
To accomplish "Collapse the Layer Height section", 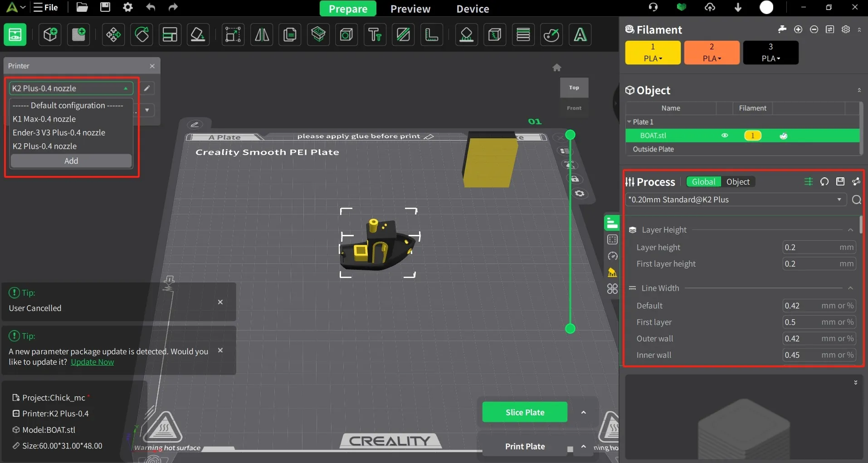I will click(850, 230).
